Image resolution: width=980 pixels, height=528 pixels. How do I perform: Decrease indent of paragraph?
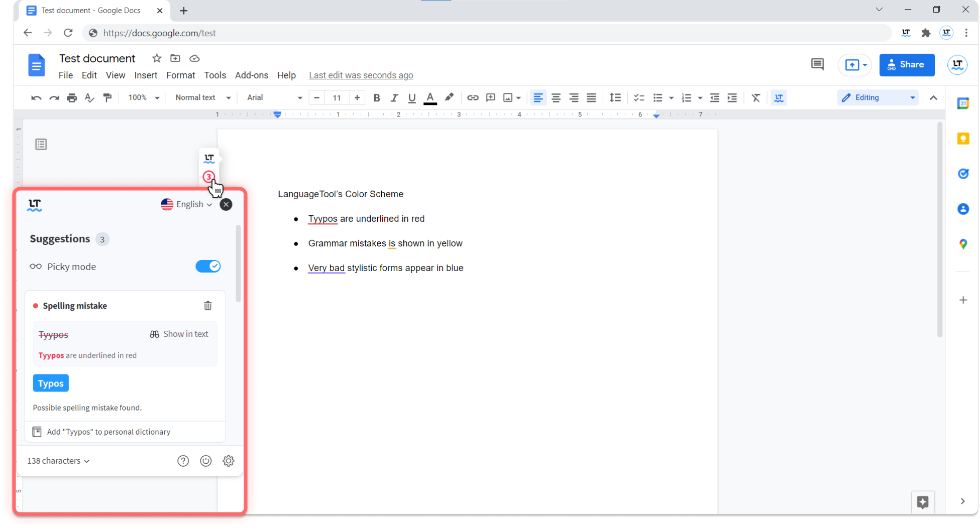[x=714, y=98]
